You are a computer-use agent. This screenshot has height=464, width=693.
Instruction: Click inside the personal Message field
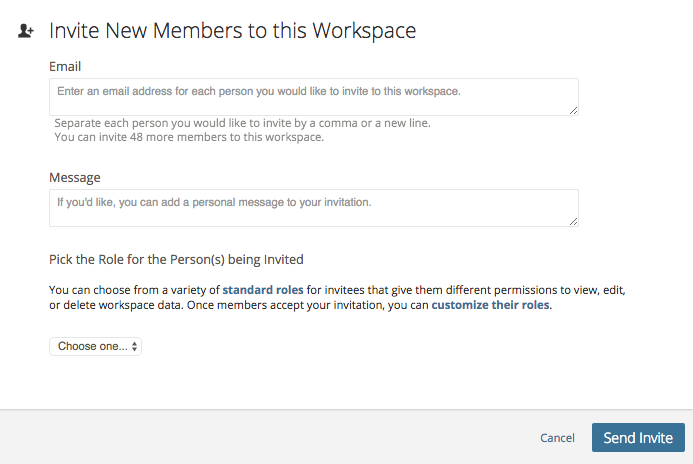(x=314, y=208)
